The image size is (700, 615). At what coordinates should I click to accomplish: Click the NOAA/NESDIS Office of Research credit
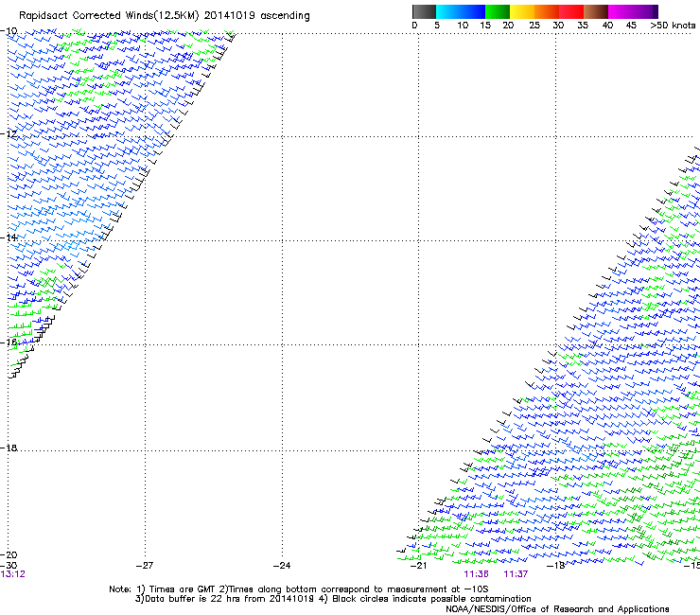coord(557,609)
